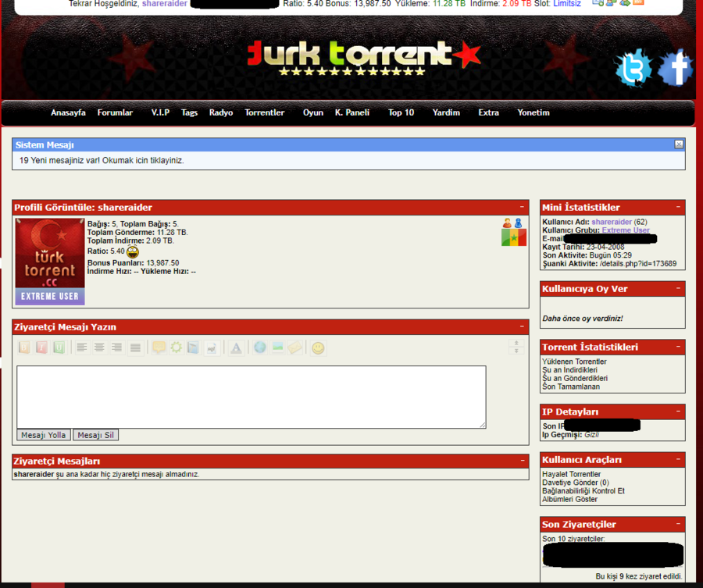Open Yüklenen Torrentler link

(574, 362)
